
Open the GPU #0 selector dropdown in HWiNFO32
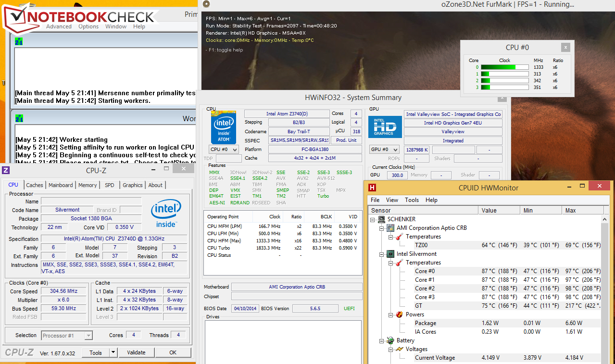(384, 150)
